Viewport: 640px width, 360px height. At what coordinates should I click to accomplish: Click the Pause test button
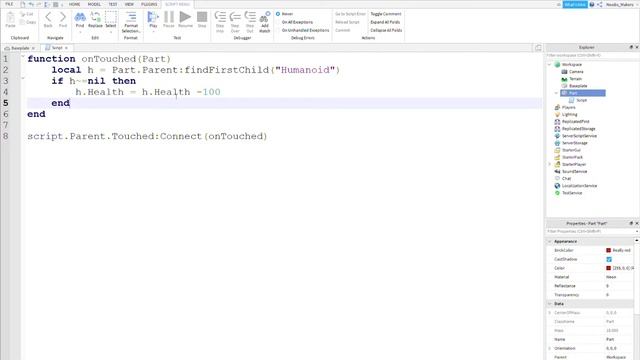tap(169, 17)
